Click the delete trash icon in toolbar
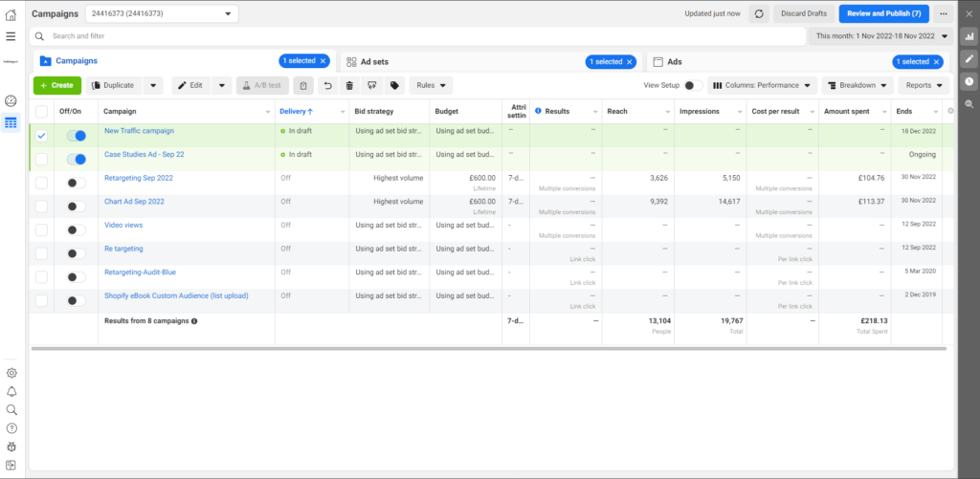This screenshot has width=980, height=479. pos(350,85)
